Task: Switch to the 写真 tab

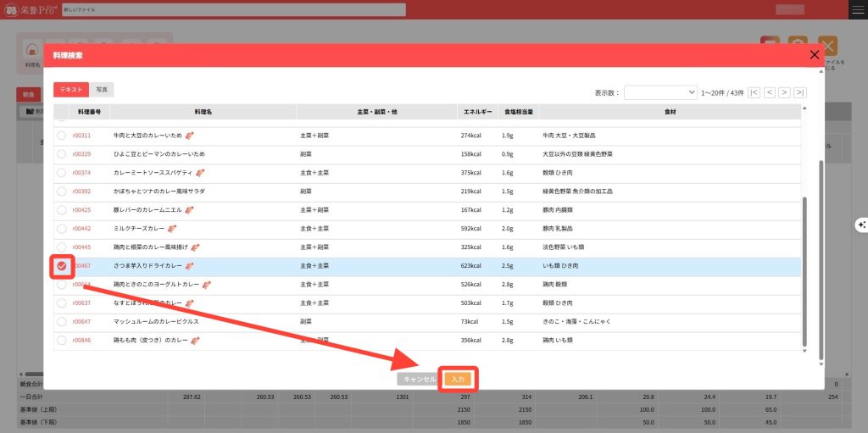Action: pyautogui.click(x=102, y=89)
